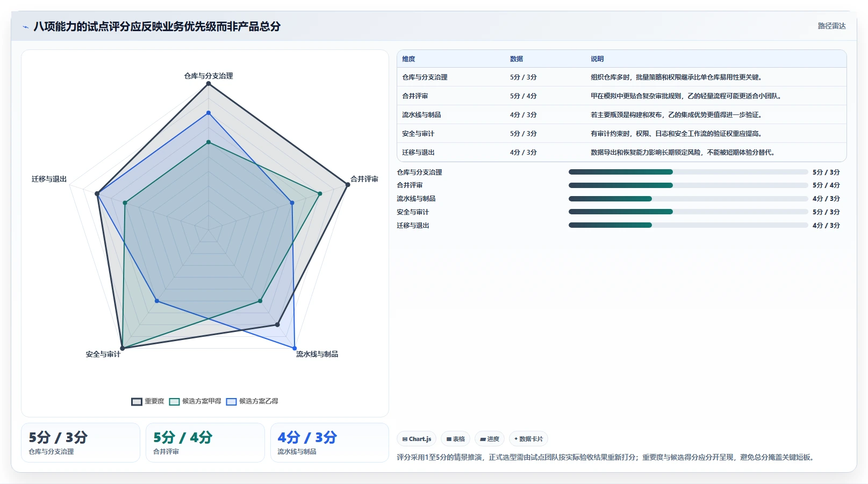Click the footnote starting 评分采用1至5分
This screenshot has width=868, height=484.
(x=607, y=458)
